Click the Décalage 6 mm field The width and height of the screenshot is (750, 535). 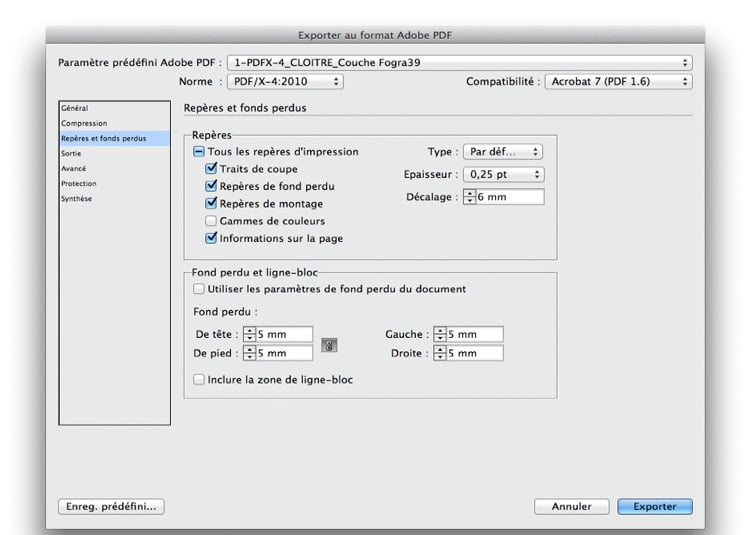[510, 197]
